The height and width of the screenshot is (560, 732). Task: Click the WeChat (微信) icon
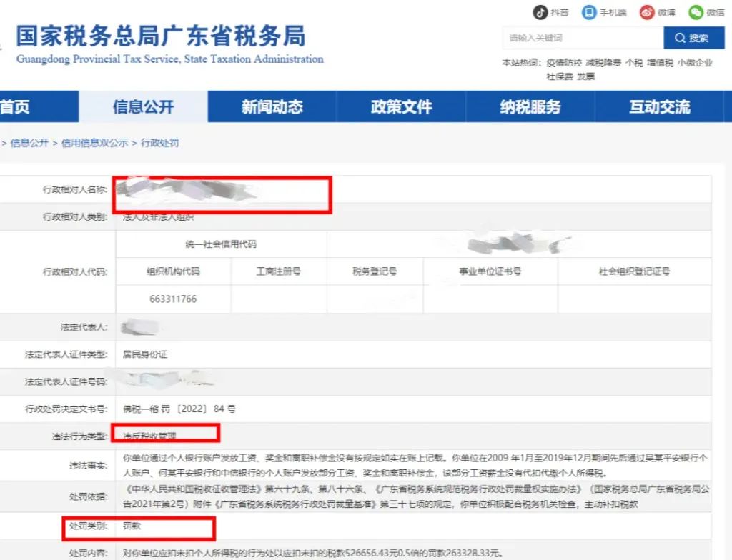tap(696, 12)
